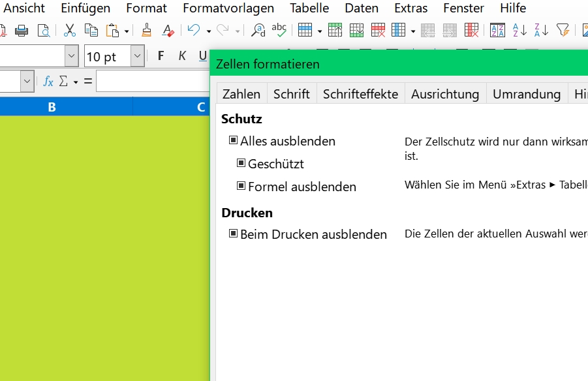Click the Paste clipboard icon
588x381 pixels.
(112, 31)
